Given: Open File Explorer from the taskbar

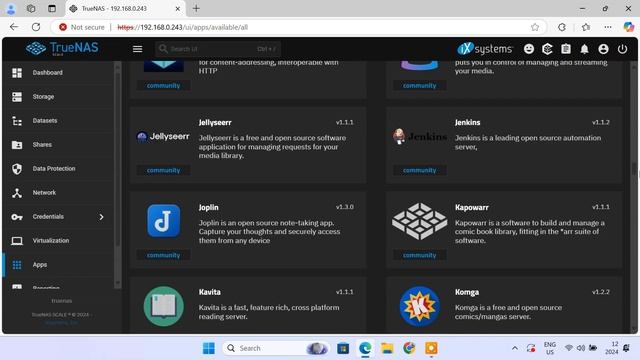Looking at the screenshot, I should (x=387, y=348).
